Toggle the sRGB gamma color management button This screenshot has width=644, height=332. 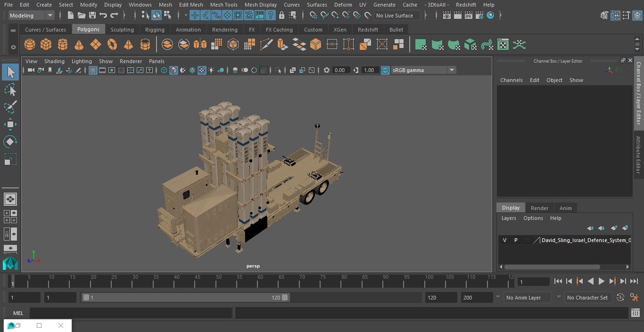(x=385, y=70)
